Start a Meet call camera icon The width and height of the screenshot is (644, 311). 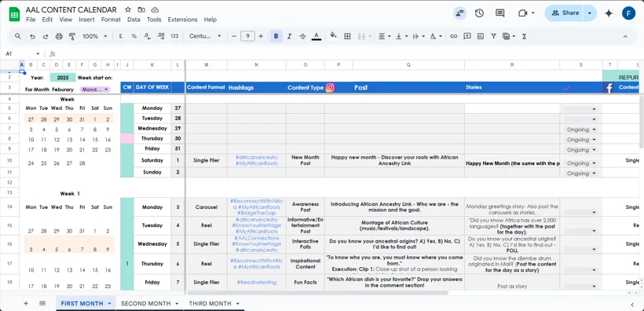[x=522, y=13]
